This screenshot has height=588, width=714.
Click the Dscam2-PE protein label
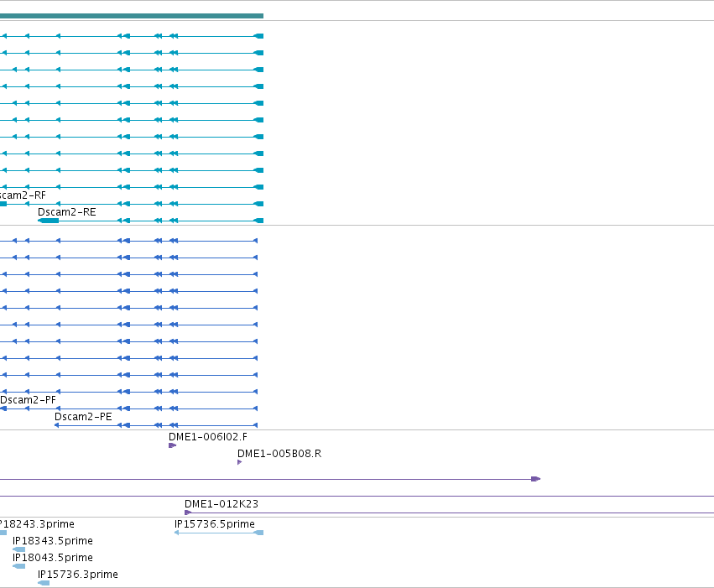tap(83, 417)
